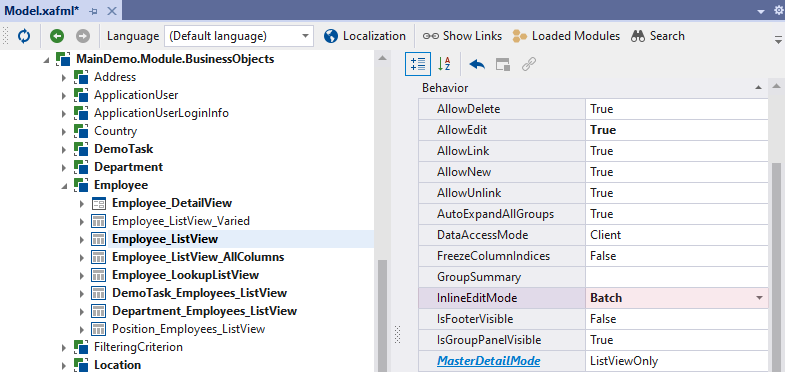Click Position_Employees_ListView list icon
The height and width of the screenshot is (372, 785).
click(99, 329)
